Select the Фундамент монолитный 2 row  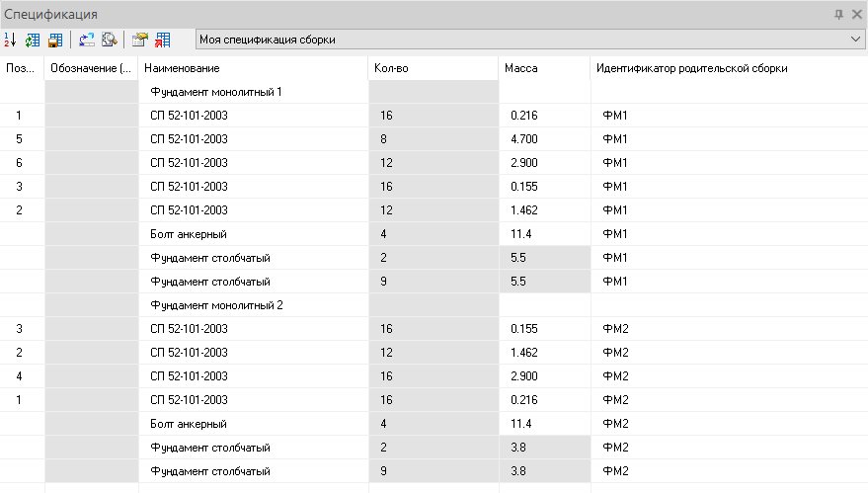coord(216,305)
